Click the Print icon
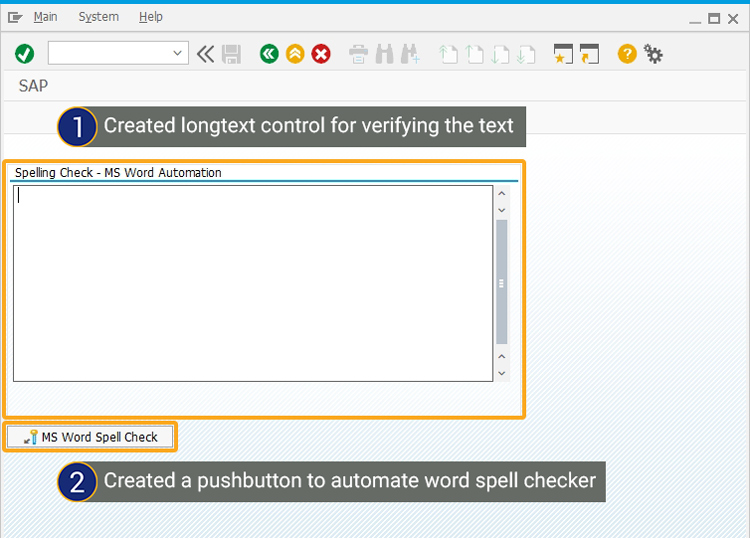Viewport: 750px width, 538px height. click(x=358, y=54)
